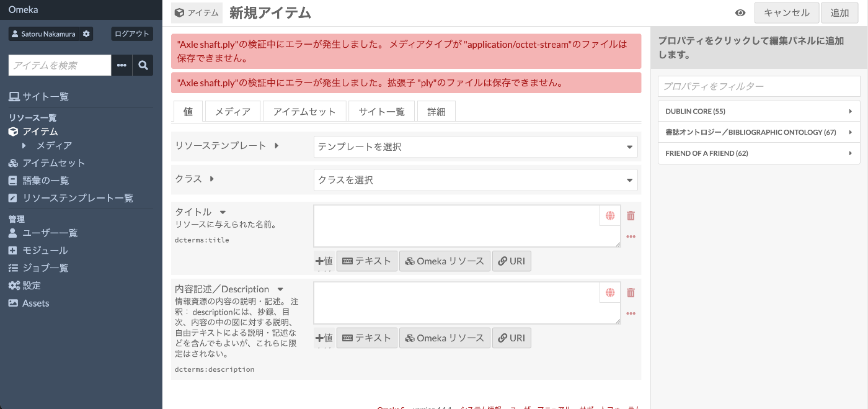Expand the DUBLIN CORE (55) vocabulary
This screenshot has height=409, width=868.
pos(759,111)
